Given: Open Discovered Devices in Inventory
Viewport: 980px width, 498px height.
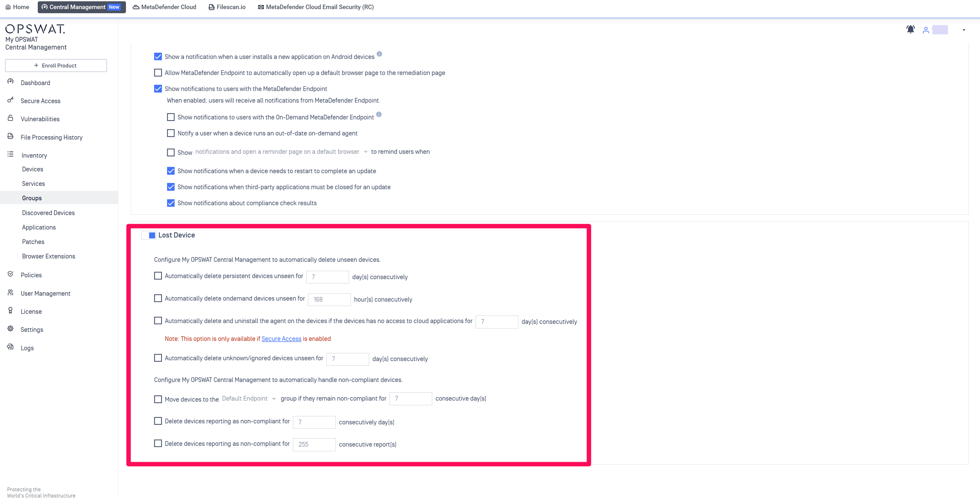Looking at the screenshot, I should 48,213.
